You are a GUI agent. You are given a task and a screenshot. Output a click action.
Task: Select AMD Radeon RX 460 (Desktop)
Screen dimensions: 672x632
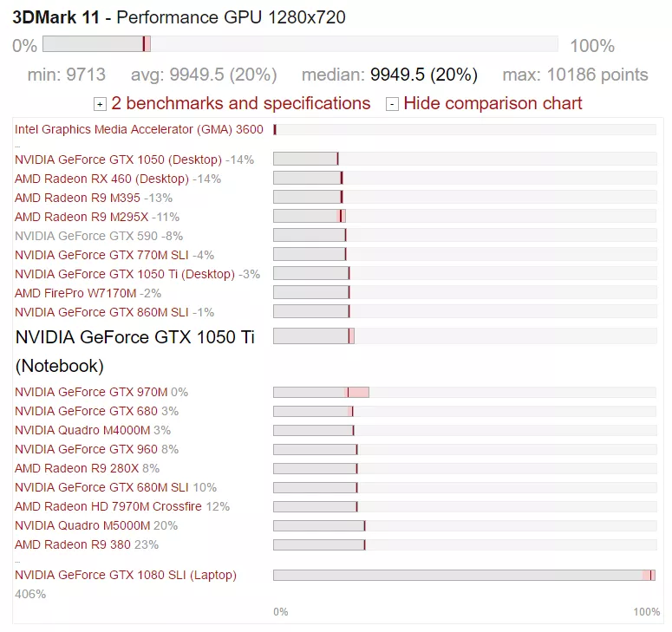(x=101, y=179)
